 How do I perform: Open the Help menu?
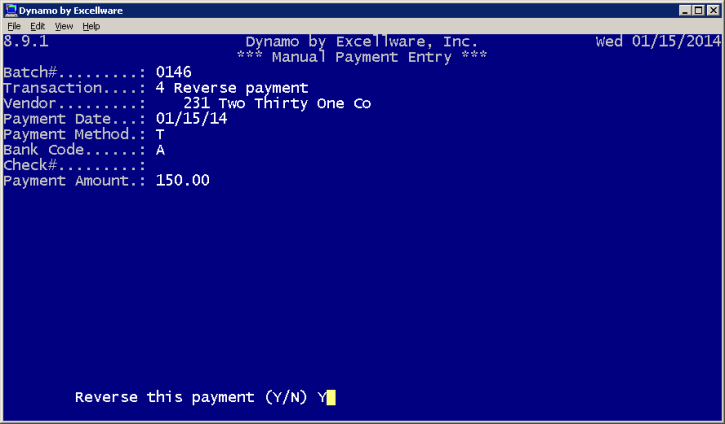pos(91,26)
